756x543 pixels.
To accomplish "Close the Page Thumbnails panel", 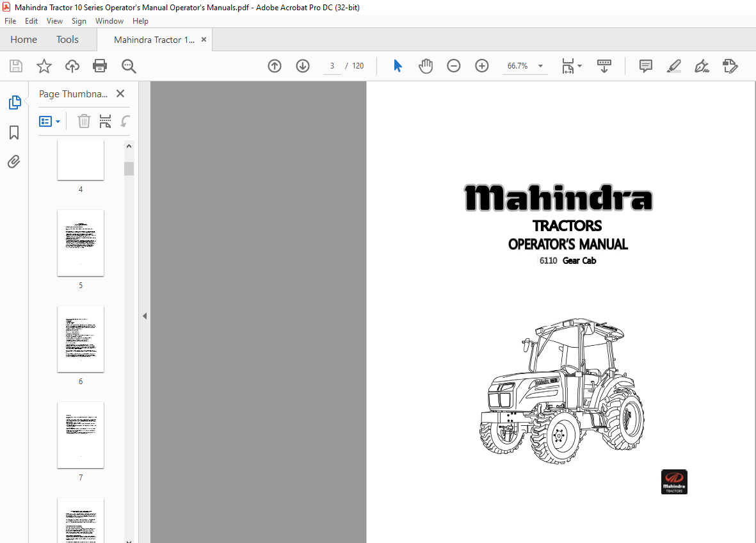I will tap(120, 93).
